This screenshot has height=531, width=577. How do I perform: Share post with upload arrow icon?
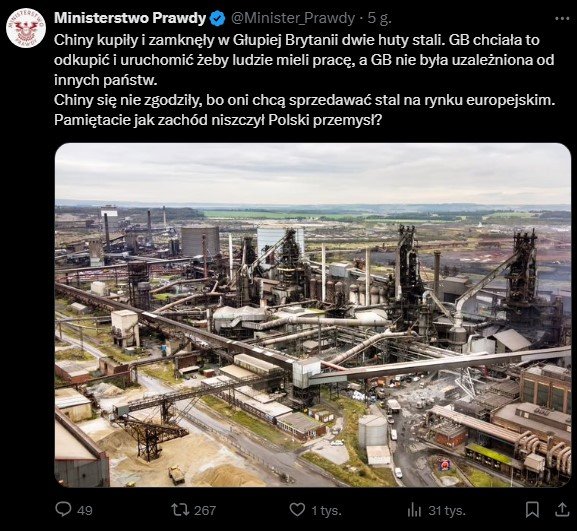[562, 510]
